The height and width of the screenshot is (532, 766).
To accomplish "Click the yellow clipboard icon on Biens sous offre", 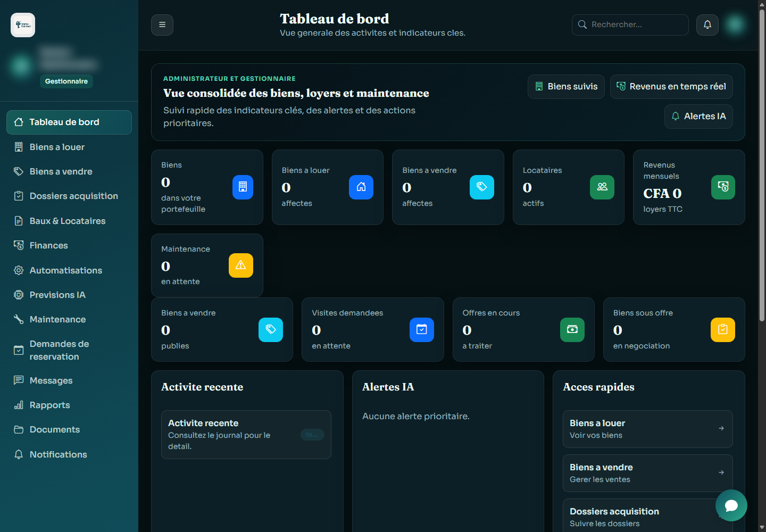I will point(723,330).
